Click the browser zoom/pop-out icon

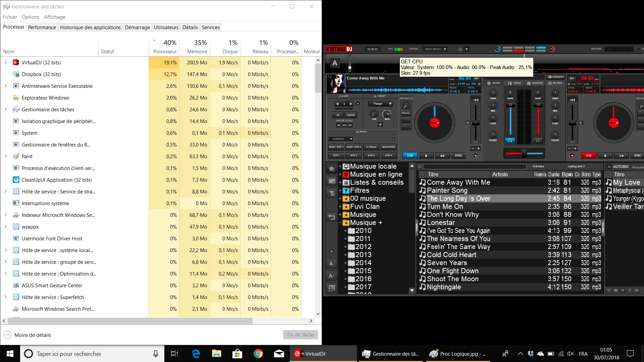pos(332,288)
